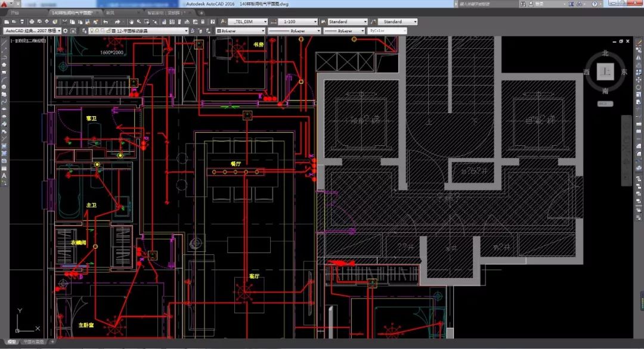The image size is (644, 349).
Task: Select the Multiline Text 'A' tool
Action: coord(4,176)
